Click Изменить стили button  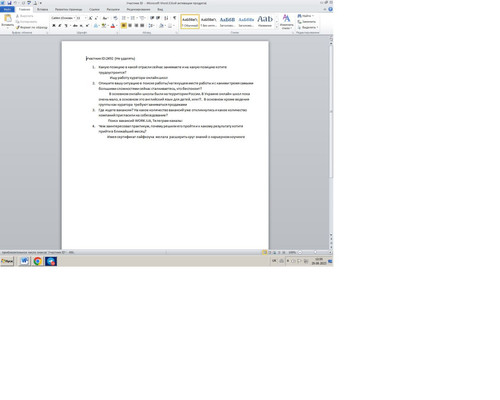[286, 22]
